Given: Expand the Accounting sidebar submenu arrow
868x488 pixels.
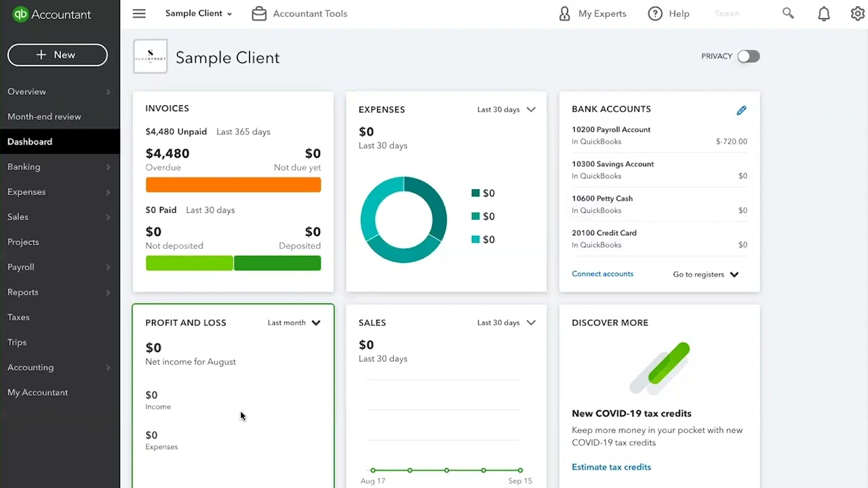Looking at the screenshot, I should click(x=108, y=367).
